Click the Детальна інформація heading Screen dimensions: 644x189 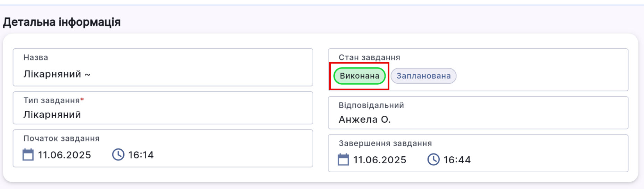coord(62,22)
